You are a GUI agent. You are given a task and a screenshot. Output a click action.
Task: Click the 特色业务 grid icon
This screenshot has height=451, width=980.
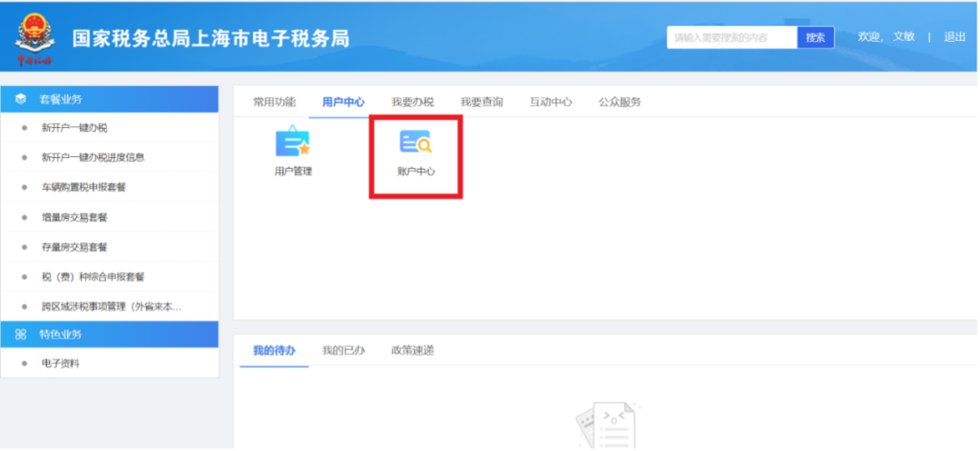tap(21, 334)
